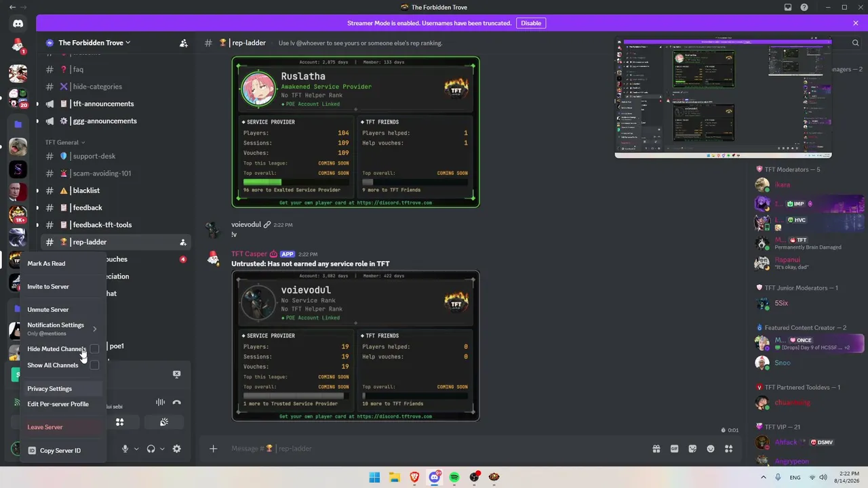868x488 pixels.
Task: Open taskbar clock showing 2:22 PM
Action: 847,477
